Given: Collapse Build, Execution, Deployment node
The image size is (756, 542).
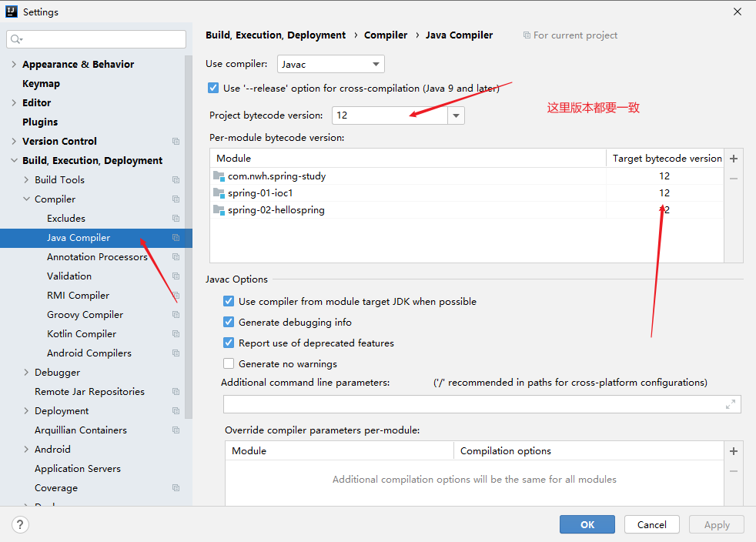Looking at the screenshot, I should [x=14, y=161].
